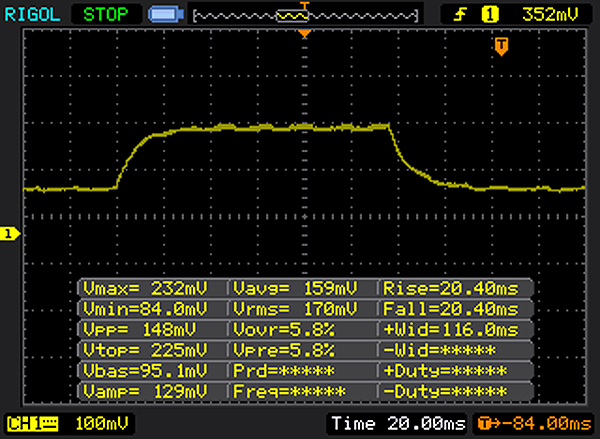
Task: Click the Vmax= 232mV measurement
Action: pos(145,288)
